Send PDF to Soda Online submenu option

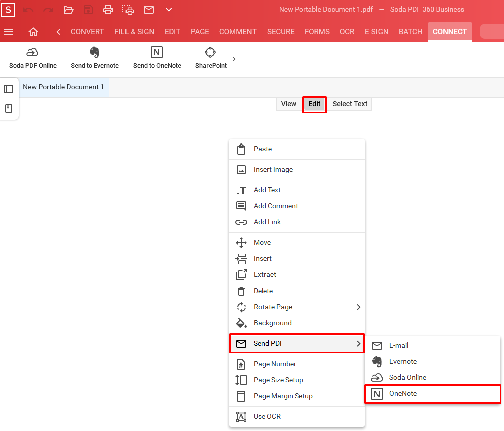point(433,378)
